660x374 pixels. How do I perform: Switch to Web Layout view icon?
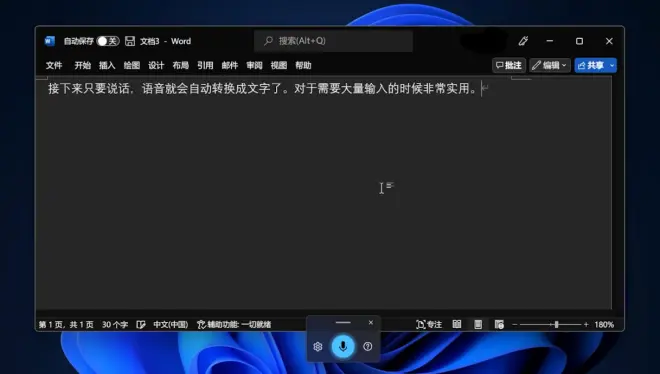pyautogui.click(x=499, y=324)
